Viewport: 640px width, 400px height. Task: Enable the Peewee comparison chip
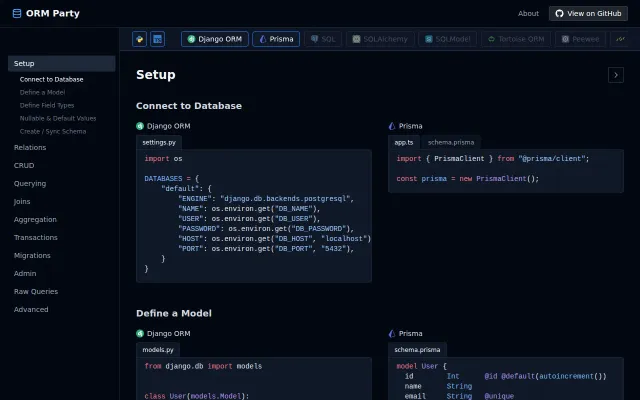click(x=580, y=39)
